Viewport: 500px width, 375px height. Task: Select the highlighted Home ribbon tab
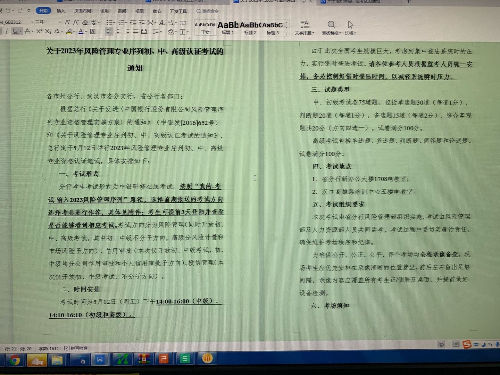[43, 11]
